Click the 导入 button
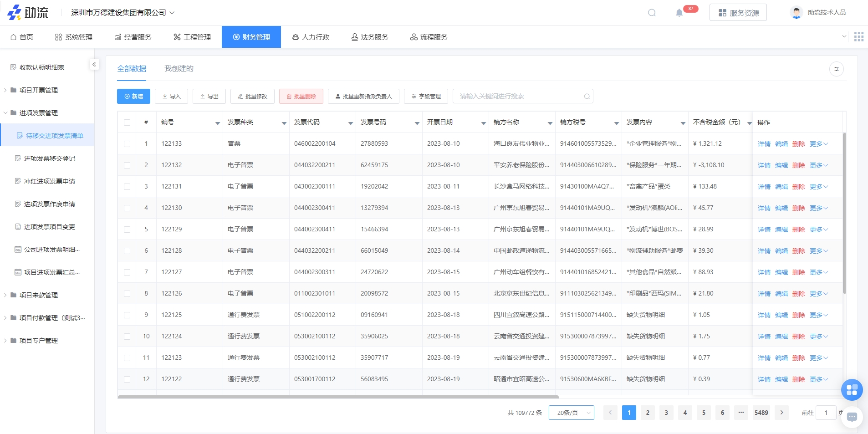868x434 pixels. pyautogui.click(x=171, y=97)
